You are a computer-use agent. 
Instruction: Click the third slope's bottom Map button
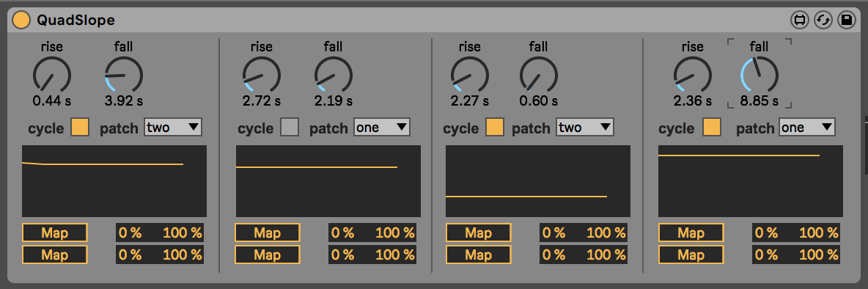[x=478, y=255]
